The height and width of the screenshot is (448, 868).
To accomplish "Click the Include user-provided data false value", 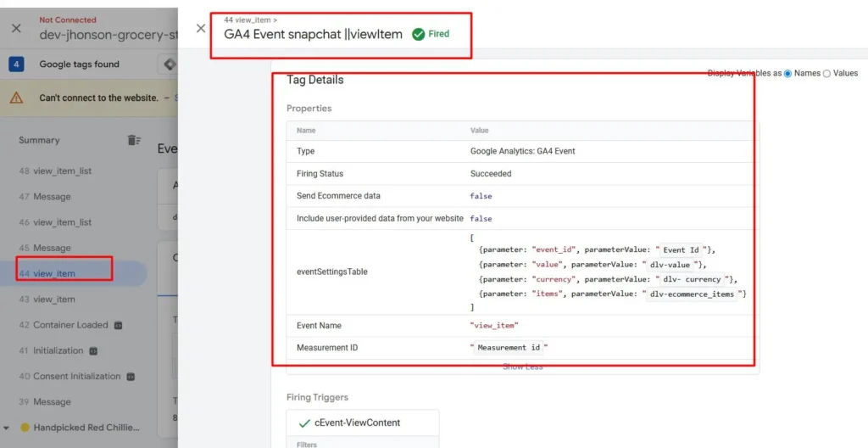I will pyautogui.click(x=481, y=219).
